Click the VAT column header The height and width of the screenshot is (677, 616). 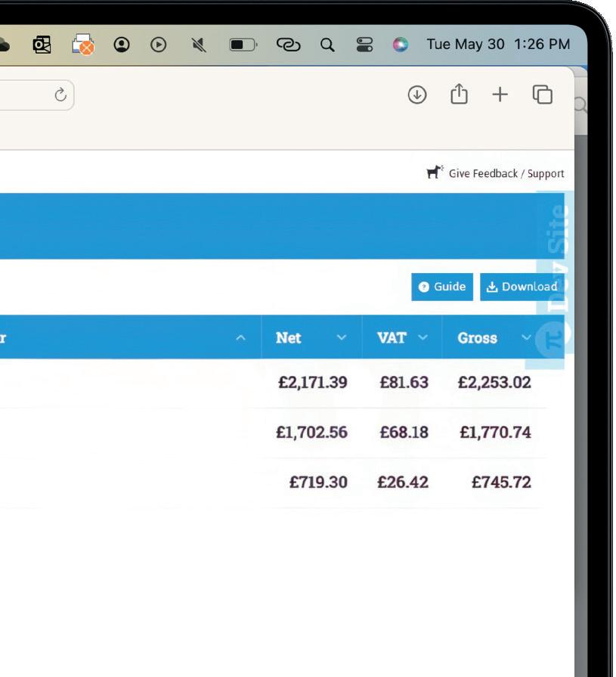point(402,337)
